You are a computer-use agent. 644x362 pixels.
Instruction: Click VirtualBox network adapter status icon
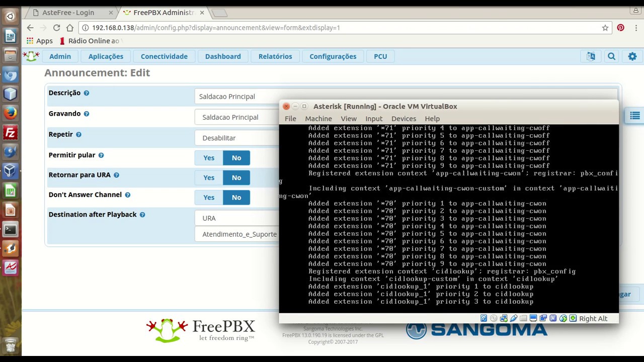504,318
